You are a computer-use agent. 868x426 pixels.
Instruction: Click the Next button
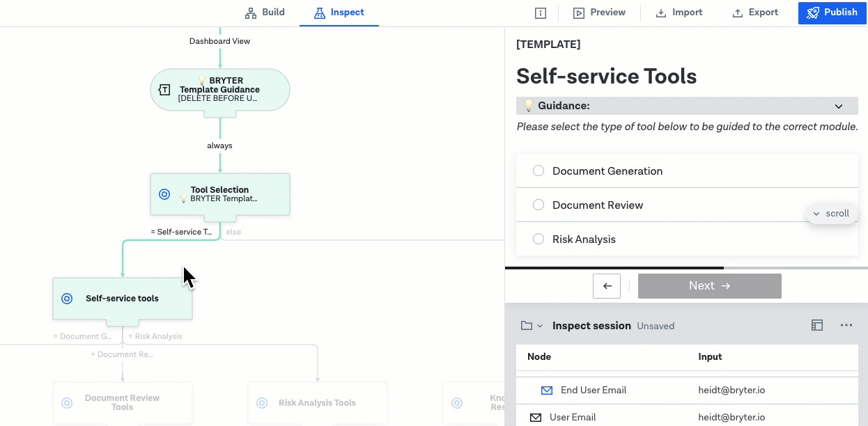709,286
